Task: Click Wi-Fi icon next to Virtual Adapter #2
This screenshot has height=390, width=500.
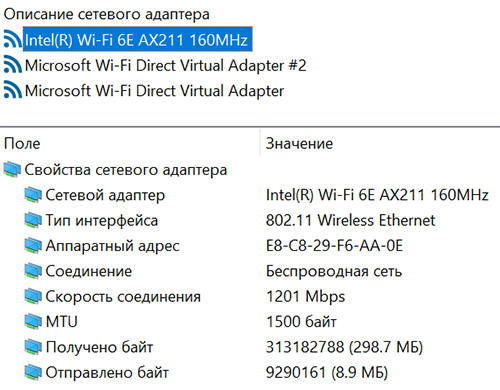Action: pos(13,65)
